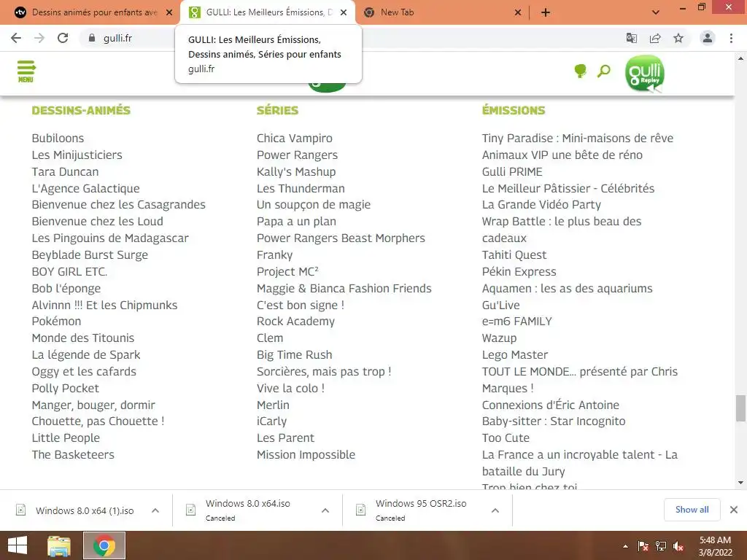Open the tab search dropdown chevron
Screen dimensions: 747x560
coord(656,12)
